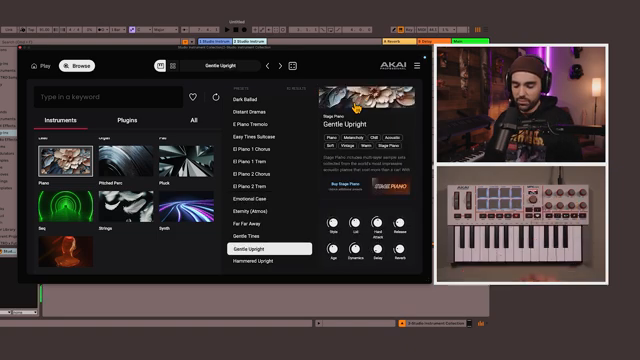Open the Buy Stage Piano link
640x360 pixels.
tap(345, 184)
